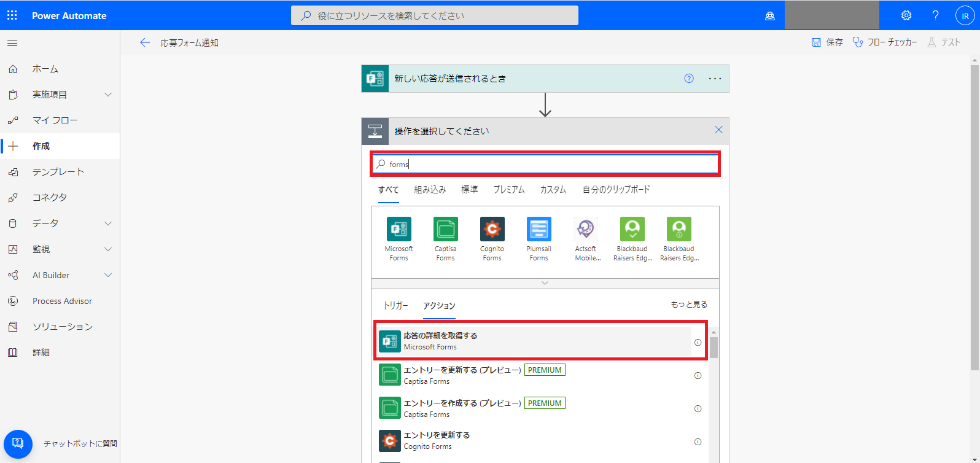Open help for the 新しい応答が送信されるとき trigger
The height and width of the screenshot is (463, 980).
(689, 79)
